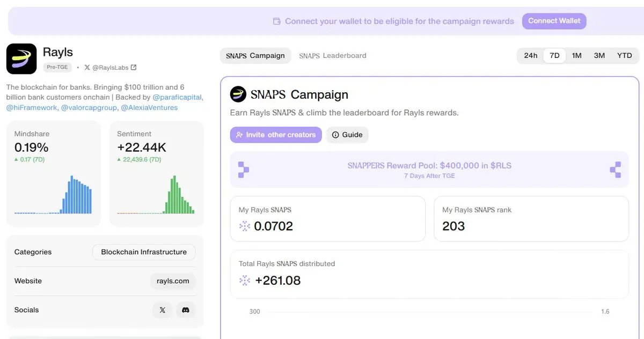Click the Categories row label
Screen dimensions: 644x339
[33, 252]
